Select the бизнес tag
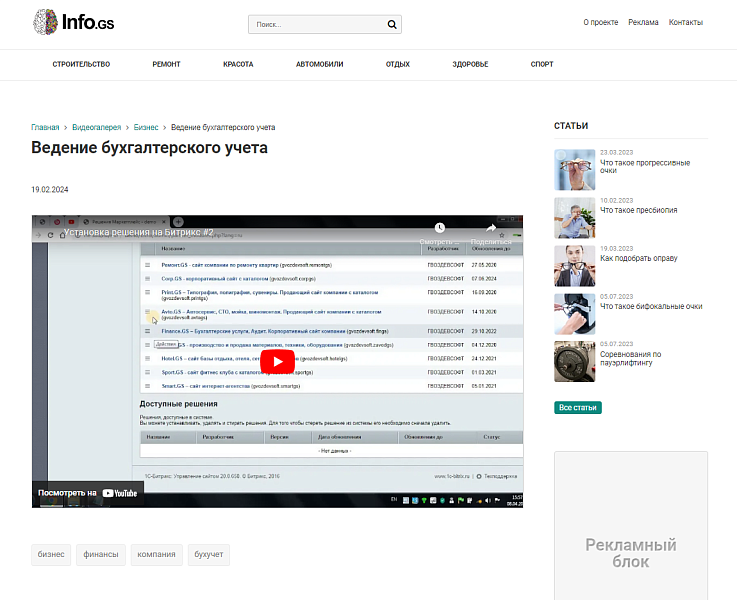 point(51,554)
